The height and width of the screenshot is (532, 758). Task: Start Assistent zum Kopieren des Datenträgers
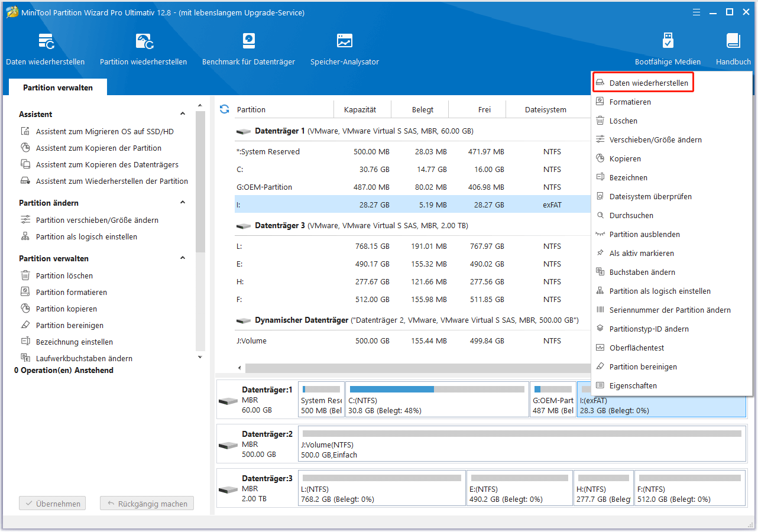point(107,164)
